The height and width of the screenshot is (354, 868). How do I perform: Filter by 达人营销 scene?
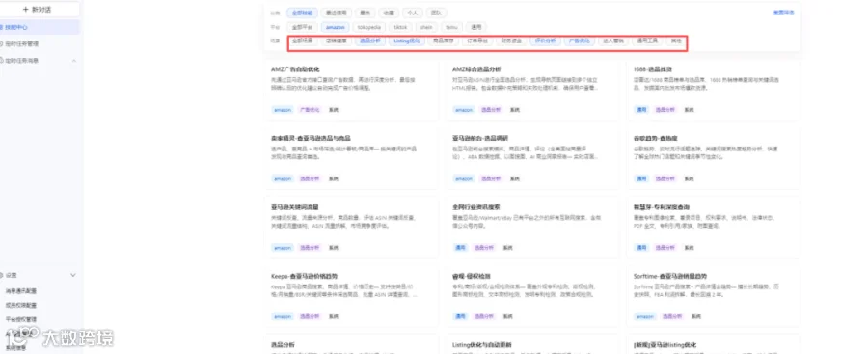point(613,41)
